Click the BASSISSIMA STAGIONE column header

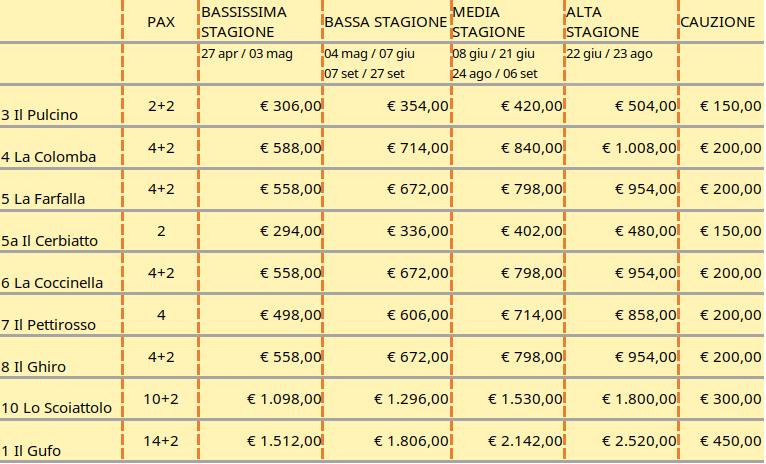pos(244,22)
